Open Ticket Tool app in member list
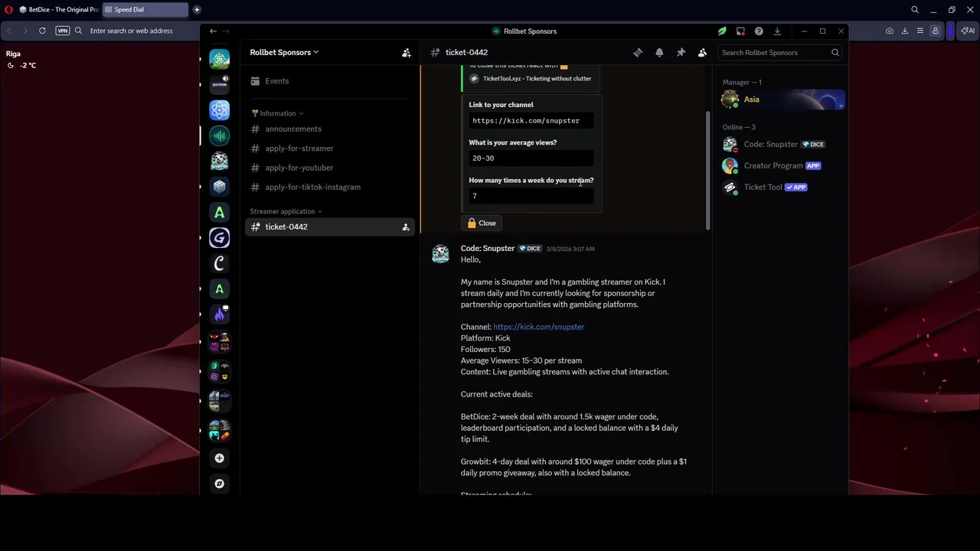Screen dimensions: 980x551 pyautogui.click(x=782, y=187)
